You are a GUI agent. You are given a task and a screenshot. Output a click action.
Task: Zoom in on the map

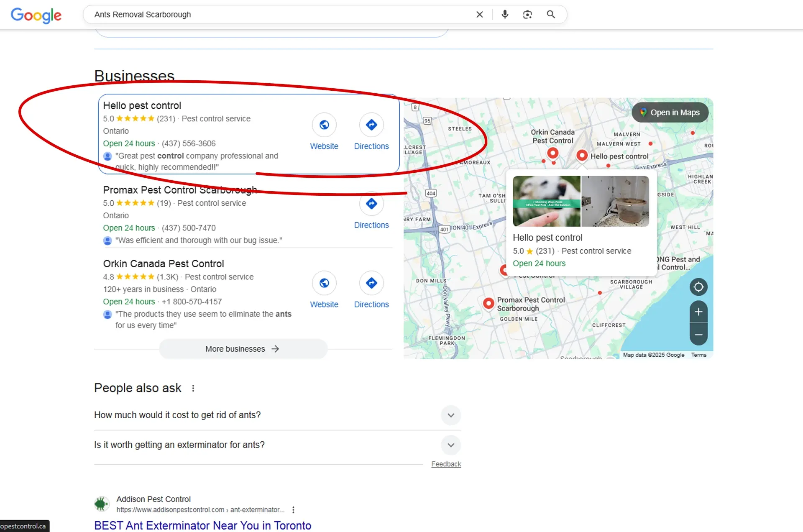click(x=698, y=312)
